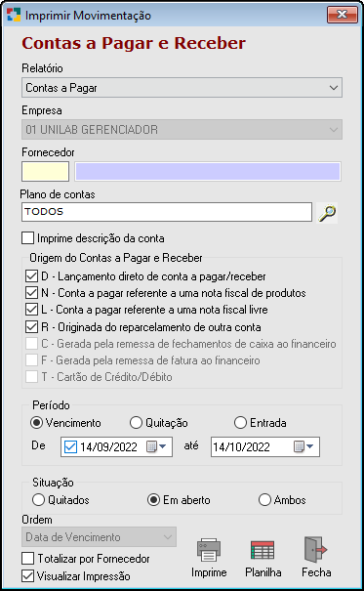Select the Quitação period radio button
This screenshot has height=591, width=364.
click(136, 423)
